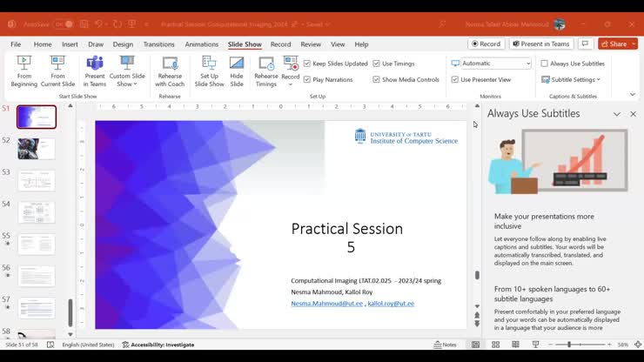Toggle the AutoSave switch

[63, 23]
